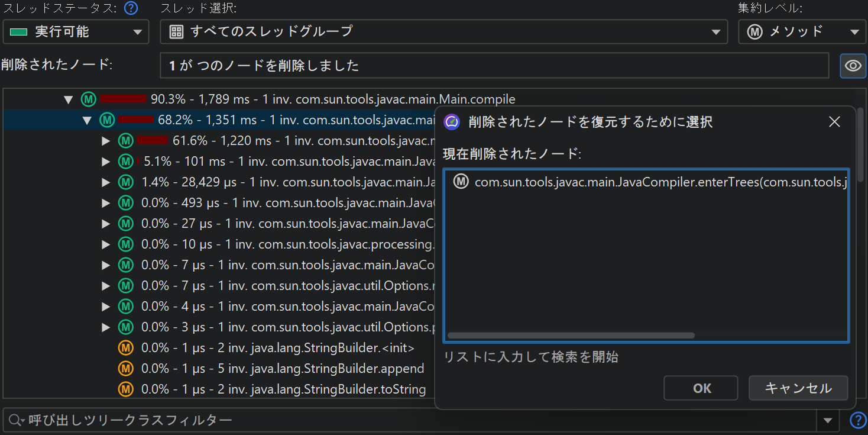Click the removed nodes list horizontal scrollbar
Image resolution: width=868 pixels, height=435 pixels.
571,336
